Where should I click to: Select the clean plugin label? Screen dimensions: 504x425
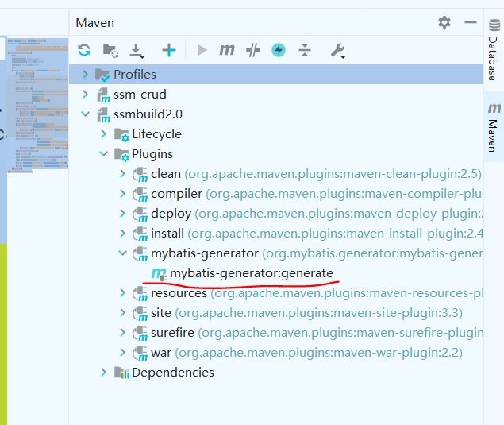(x=166, y=174)
